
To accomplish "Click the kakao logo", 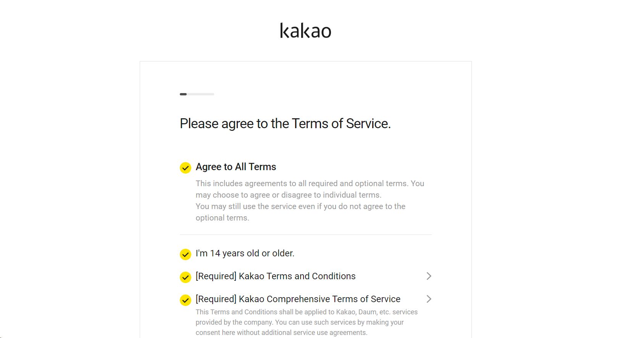I will (x=306, y=31).
